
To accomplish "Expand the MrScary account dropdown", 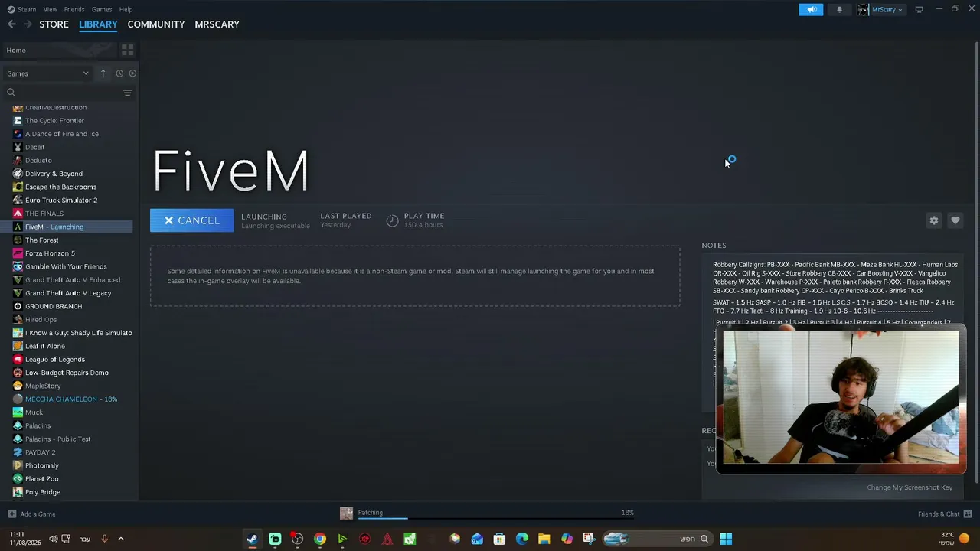I will (881, 10).
